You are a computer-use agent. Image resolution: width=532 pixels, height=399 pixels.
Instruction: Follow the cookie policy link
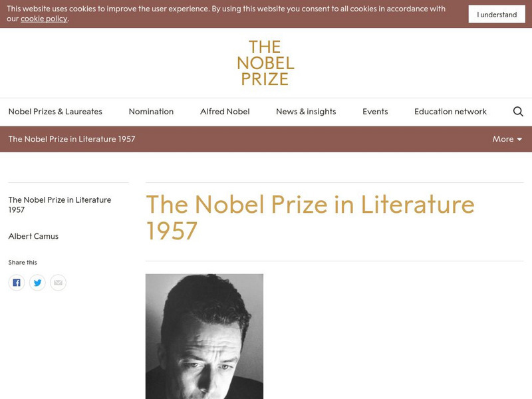(44, 19)
